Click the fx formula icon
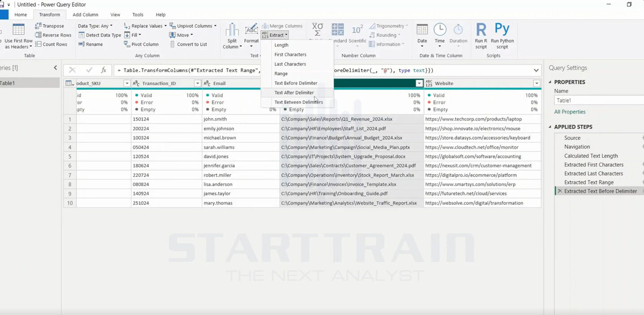The height and width of the screenshot is (315, 644). [104, 70]
